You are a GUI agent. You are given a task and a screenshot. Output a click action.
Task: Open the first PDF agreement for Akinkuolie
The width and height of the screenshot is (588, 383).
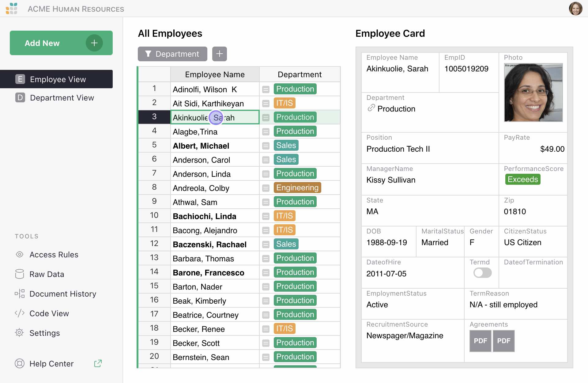pyautogui.click(x=480, y=341)
